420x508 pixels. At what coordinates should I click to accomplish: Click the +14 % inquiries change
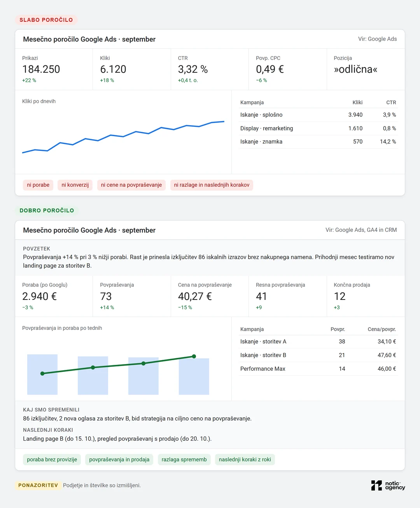pyautogui.click(x=107, y=308)
